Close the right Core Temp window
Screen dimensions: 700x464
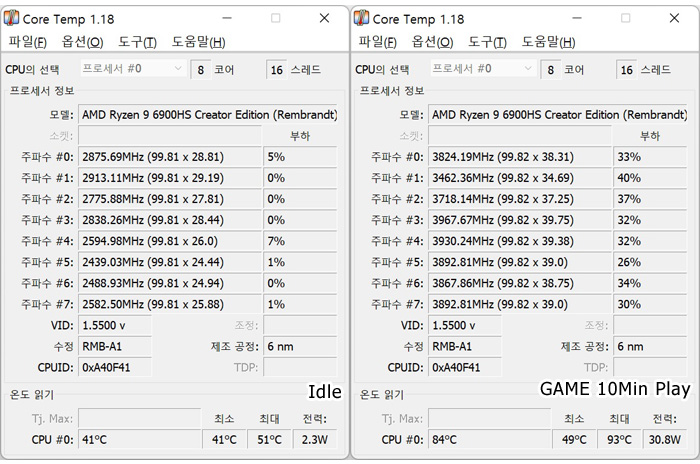pos(675,18)
